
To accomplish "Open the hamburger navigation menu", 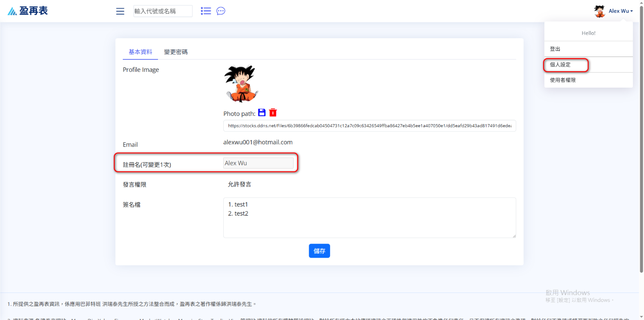I will pyautogui.click(x=120, y=11).
